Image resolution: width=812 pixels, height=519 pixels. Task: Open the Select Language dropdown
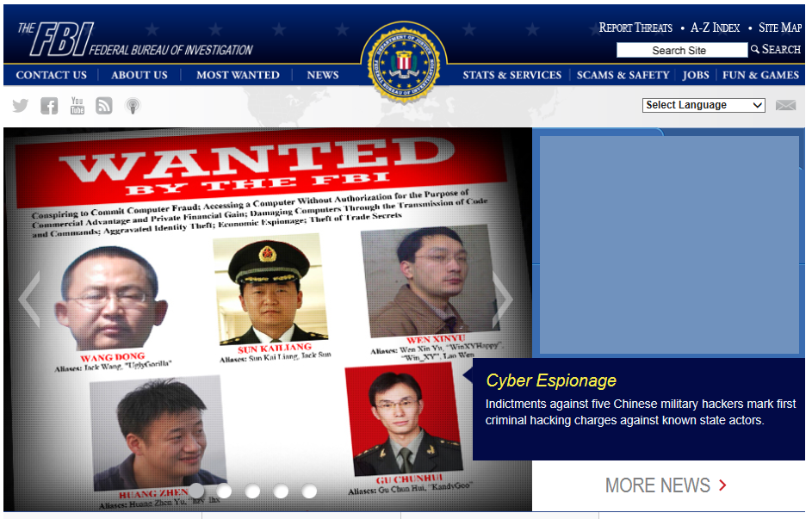pyautogui.click(x=704, y=105)
